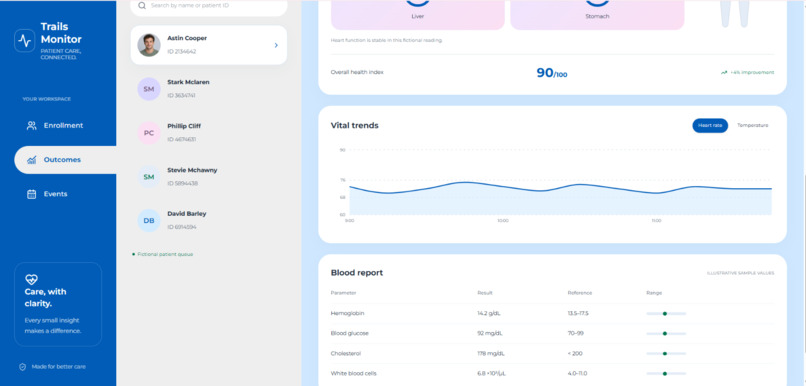Click the Events calendar icon
Image resolution: width=806 pixels, height=386 pixels.
[31, 194]
